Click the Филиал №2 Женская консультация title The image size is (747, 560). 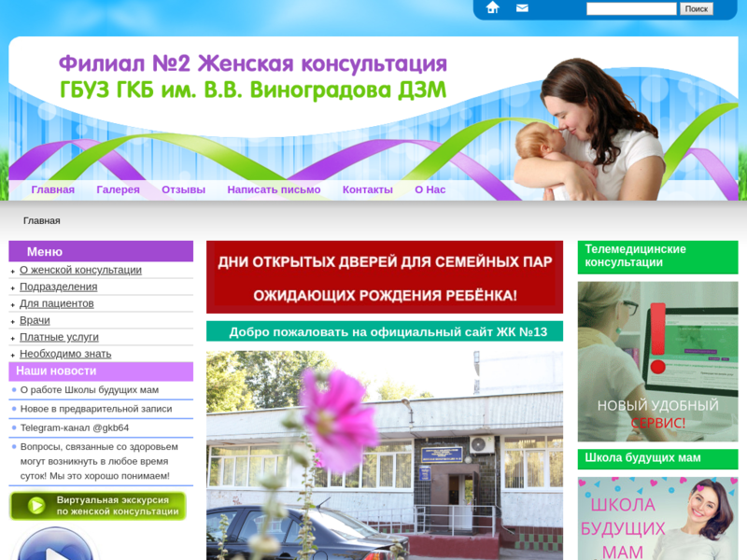(253, 63)
